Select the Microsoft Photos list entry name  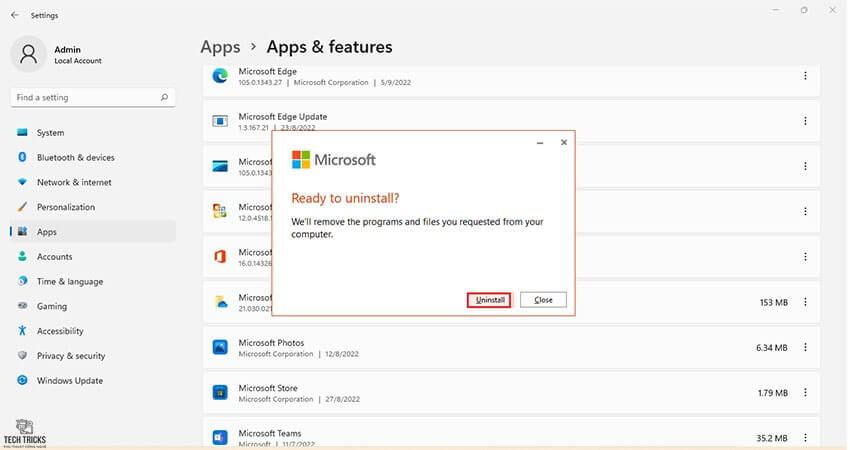(271, 343)
